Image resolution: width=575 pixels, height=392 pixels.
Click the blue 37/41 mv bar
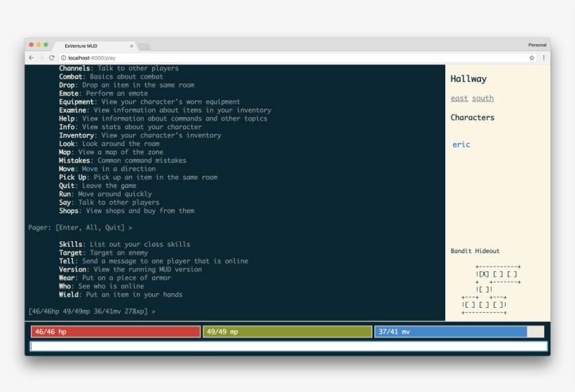[x=451, y=332]
